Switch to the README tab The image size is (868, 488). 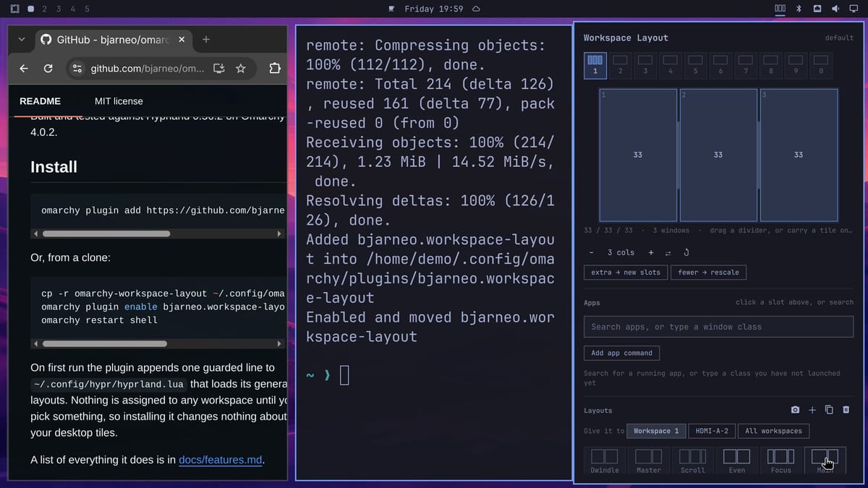click(x=40, y=101)
